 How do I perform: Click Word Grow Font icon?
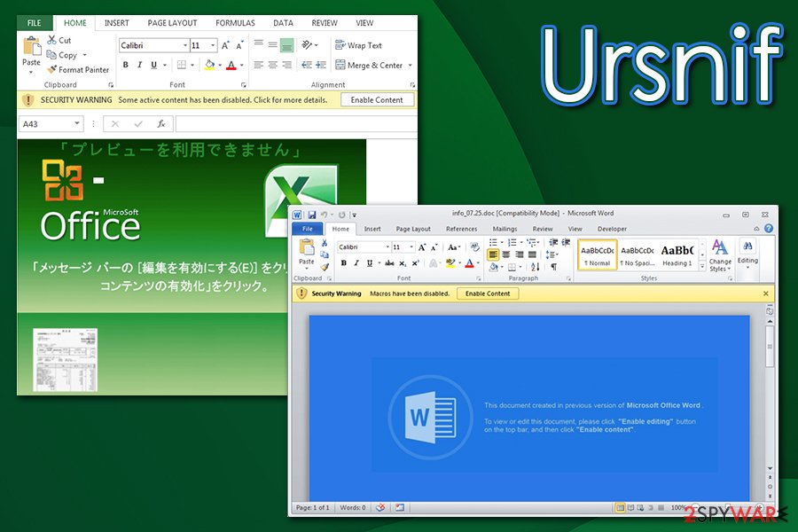(422, 247)
